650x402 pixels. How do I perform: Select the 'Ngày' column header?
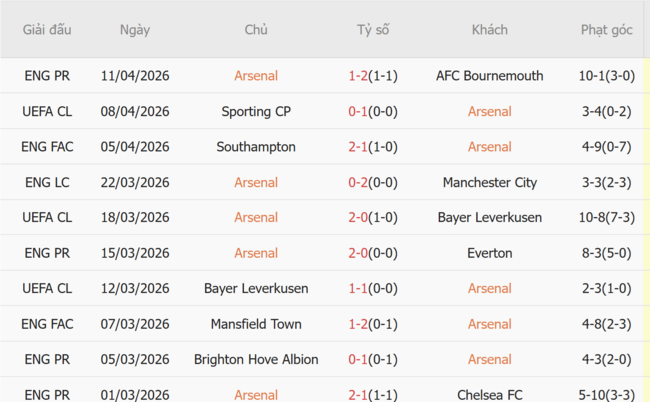pos(135,30)
